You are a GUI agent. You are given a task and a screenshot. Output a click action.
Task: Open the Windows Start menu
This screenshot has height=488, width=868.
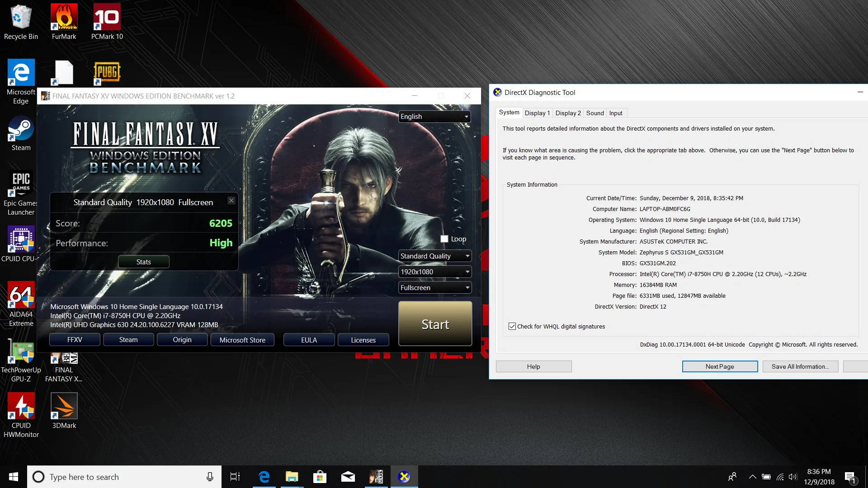point(14,477)
